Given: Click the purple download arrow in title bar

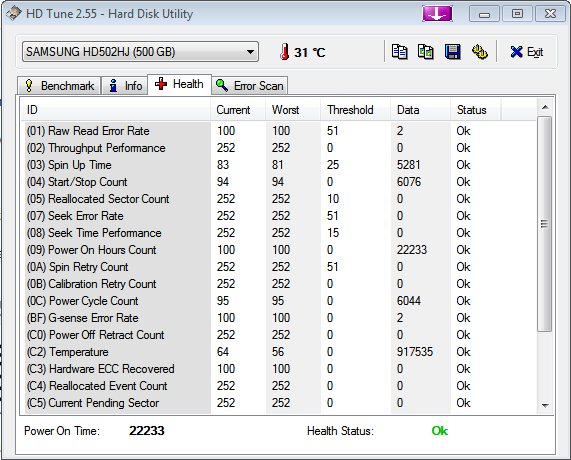Looking at the screenshot, I should coord(437,14).
